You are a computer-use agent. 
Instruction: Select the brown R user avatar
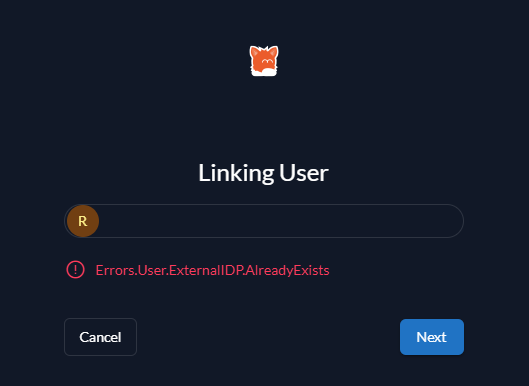click(x=83, y=221)
